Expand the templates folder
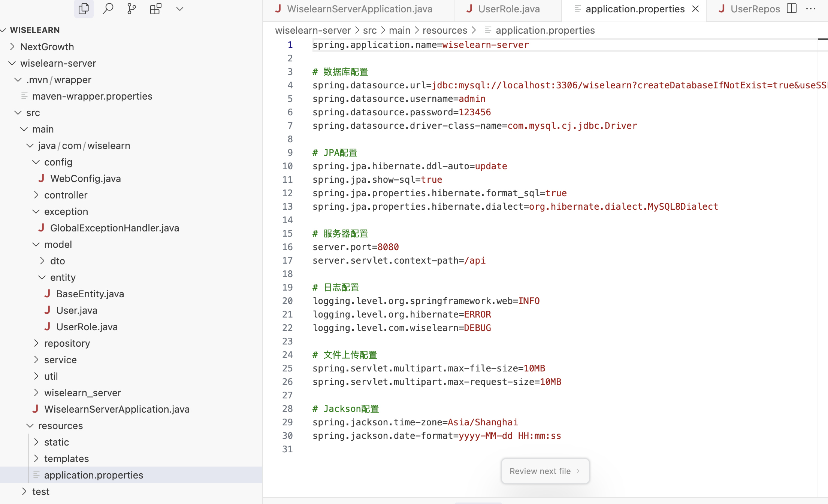Image resolution: width=828 pixels, height=504 pixels. [x=131, y=459]
